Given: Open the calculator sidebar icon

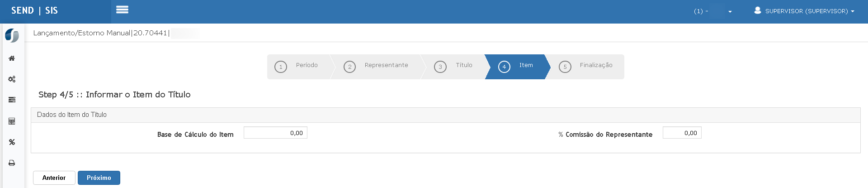Looking at the screenshot, I should (12, 121).
